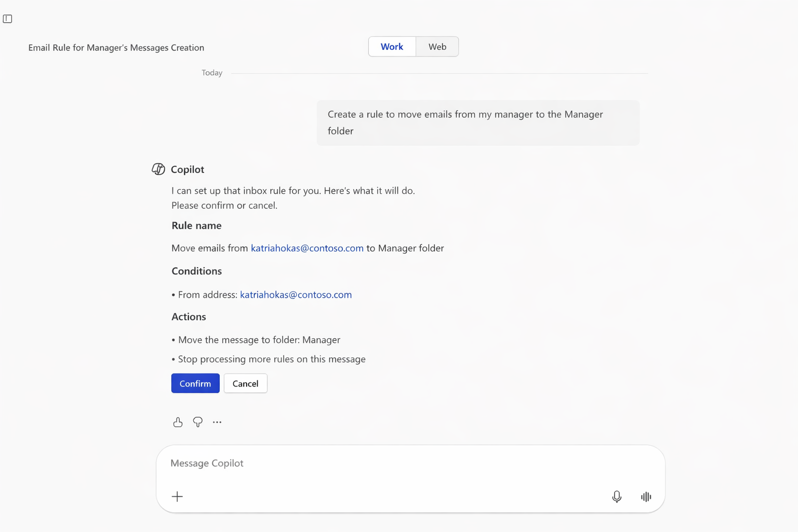Start voice chat with waveform icon
The image size is (798, 532).
tap(646, 497)
